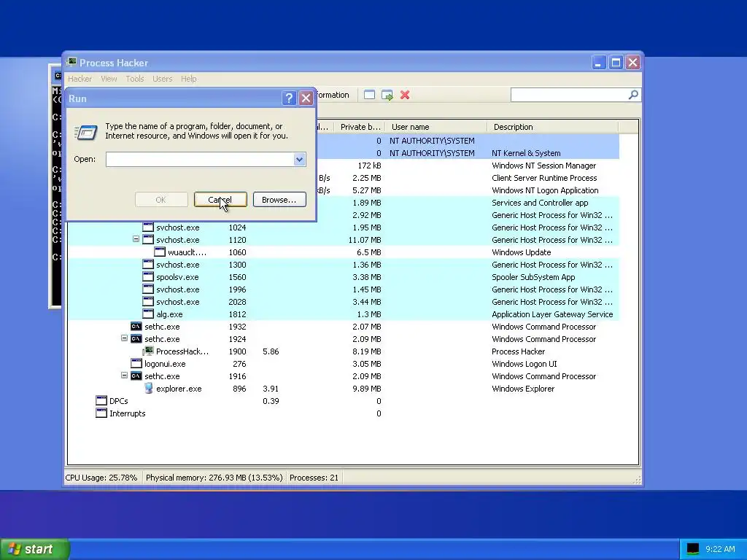The height and width of the screenshot is (560, 747).
Task: Click the explorer.exe process icon
Action: 149,389
